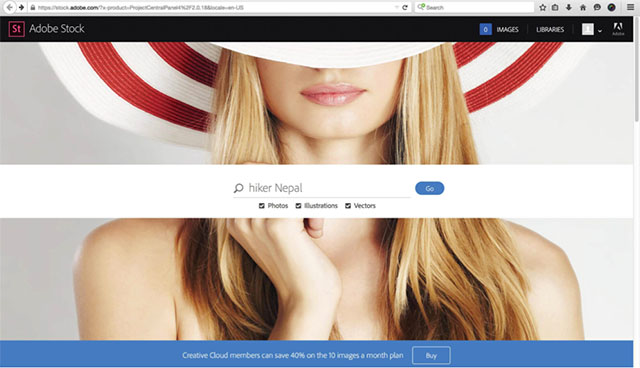Click the Photos label text
The image size is (640, 368).
coord(278,206)
